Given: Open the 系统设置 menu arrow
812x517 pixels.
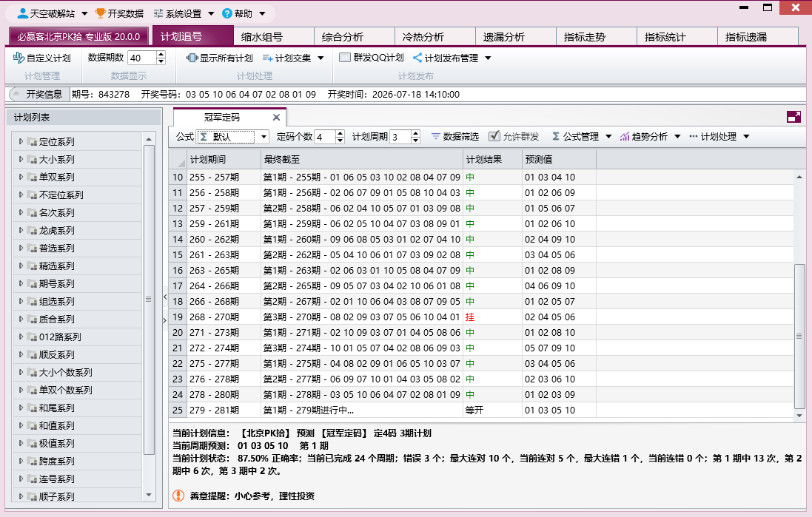Looking at the screenshot, I should pos(211,13).
